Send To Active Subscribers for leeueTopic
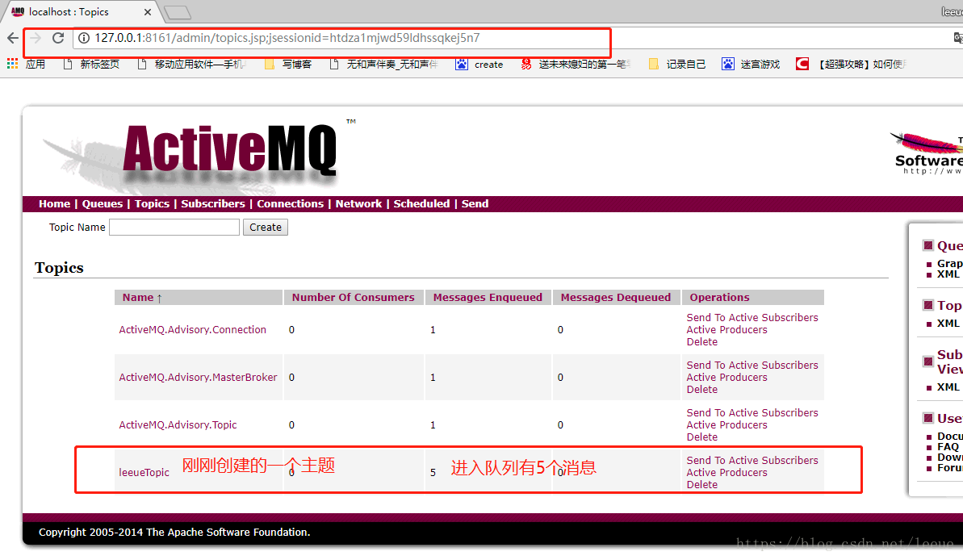963x560 pixels. (752, 461)
